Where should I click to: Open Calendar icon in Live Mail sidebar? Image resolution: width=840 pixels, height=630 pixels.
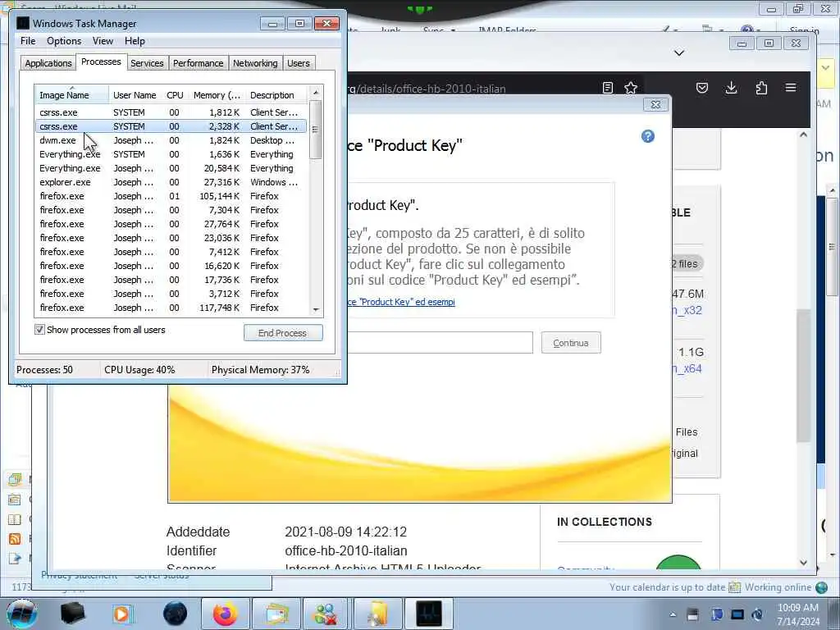pos(15,500)
